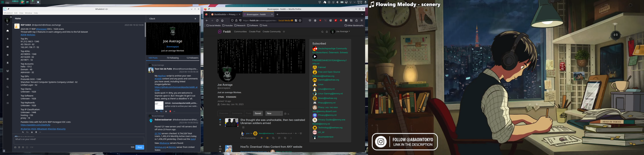Go to Firefox home page
Screen dimensions: 644x155
coord(222,20)
